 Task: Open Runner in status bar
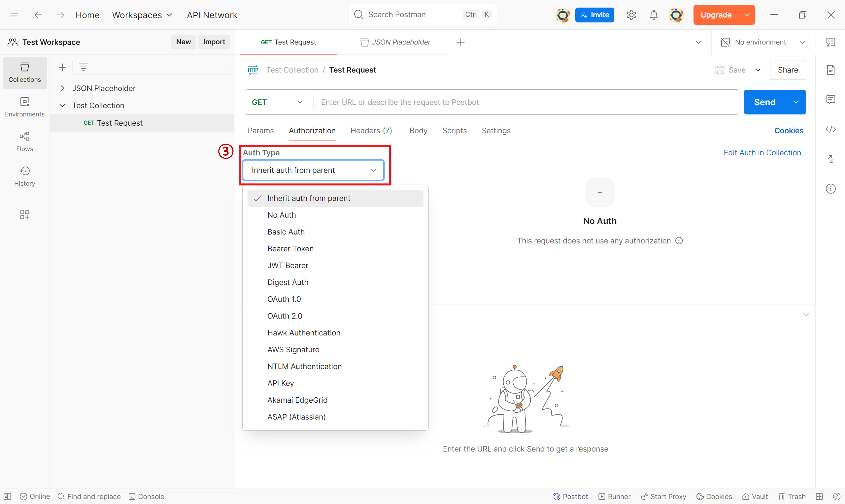(614, 496)
